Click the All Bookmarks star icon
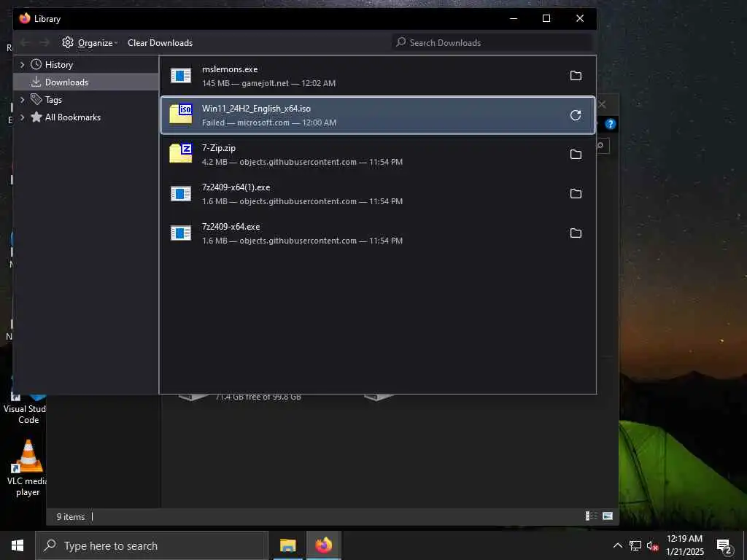The image size is (747, 560). (x=36, y=117)
